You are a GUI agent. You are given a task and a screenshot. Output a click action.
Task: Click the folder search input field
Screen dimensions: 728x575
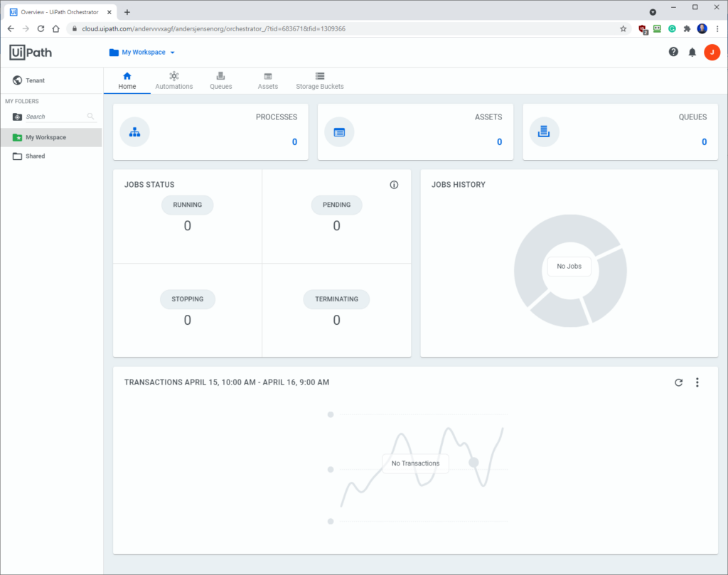[55, 117]
